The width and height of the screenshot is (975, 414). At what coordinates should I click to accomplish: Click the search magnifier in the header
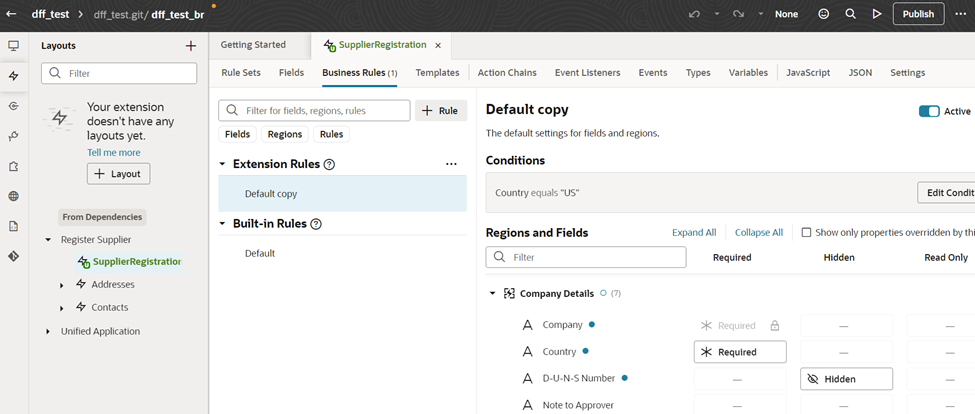coord(851,14)
